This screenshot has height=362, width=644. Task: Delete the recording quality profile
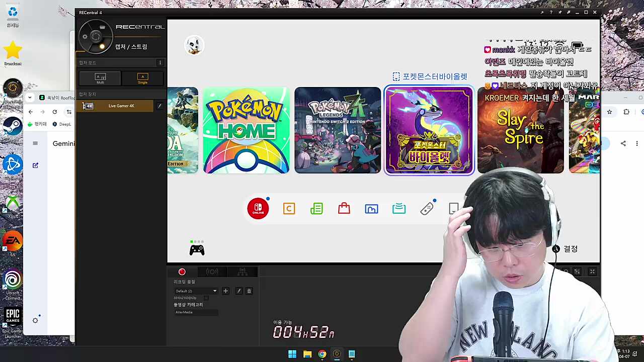pyautogui.click(x=249, y=291)
